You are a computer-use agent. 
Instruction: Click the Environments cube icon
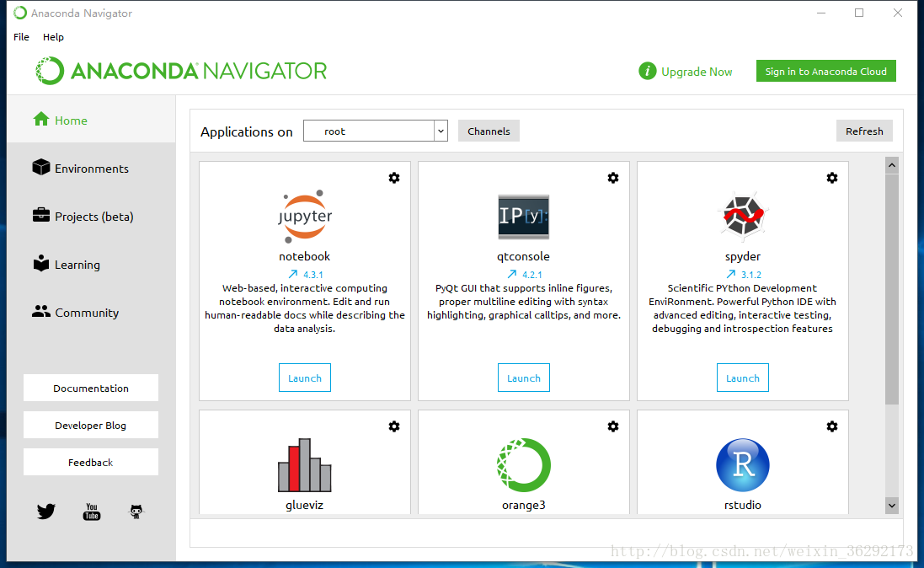pyautogui.click(x=41, y=168)
